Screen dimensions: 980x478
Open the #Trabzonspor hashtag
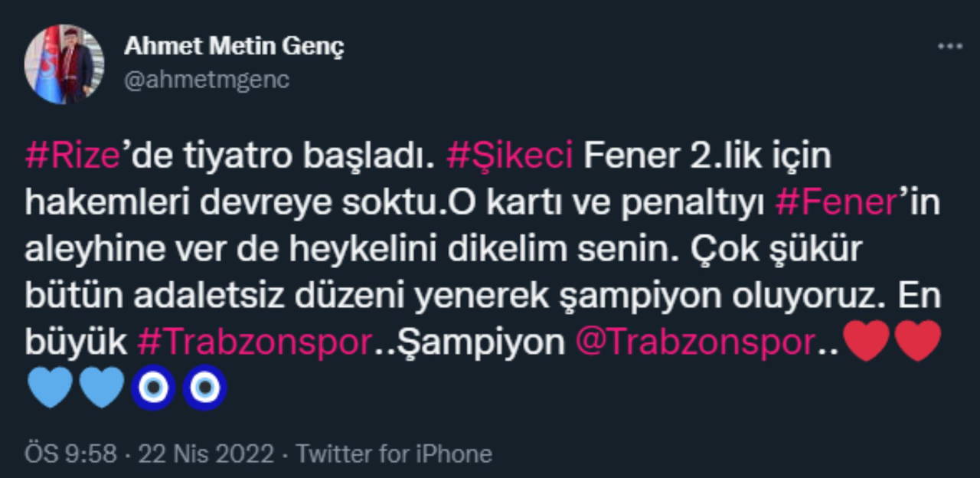[x=254, y=342]
